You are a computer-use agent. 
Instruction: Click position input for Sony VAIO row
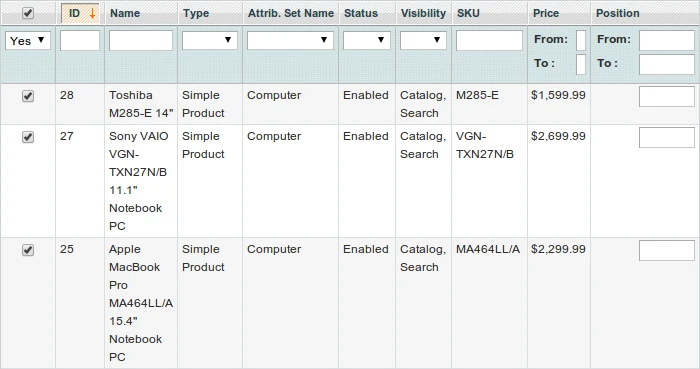(x=667, y=137)
